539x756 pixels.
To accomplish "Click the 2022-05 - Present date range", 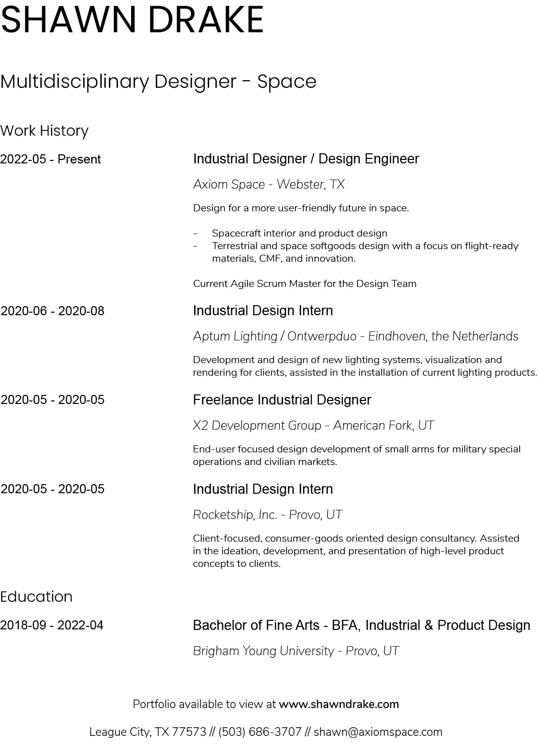I will tap(50, 159).
